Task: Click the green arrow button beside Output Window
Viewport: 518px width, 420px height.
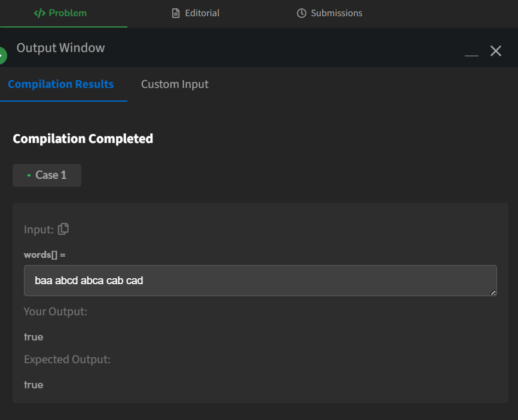Action: (2, 56)
